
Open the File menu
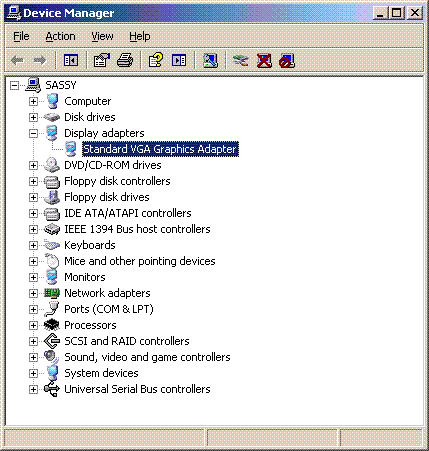(21, 36)
